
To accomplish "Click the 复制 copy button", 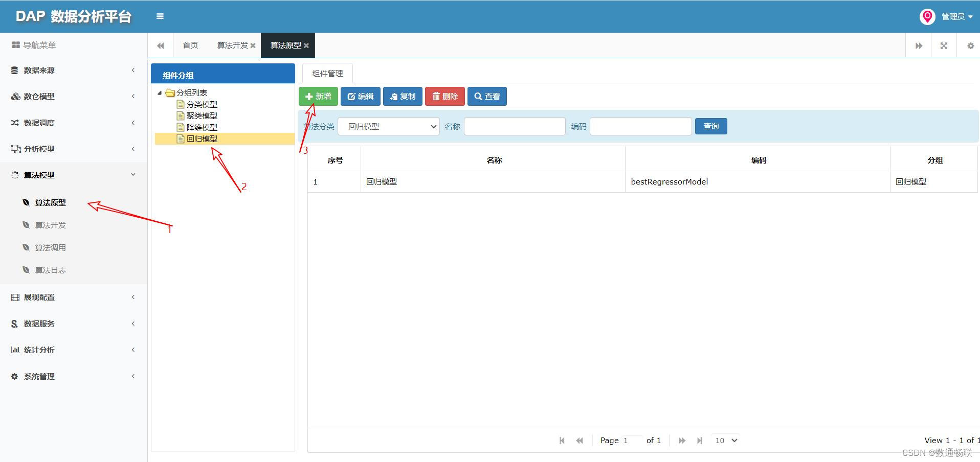I will click(x=403, y=97).
